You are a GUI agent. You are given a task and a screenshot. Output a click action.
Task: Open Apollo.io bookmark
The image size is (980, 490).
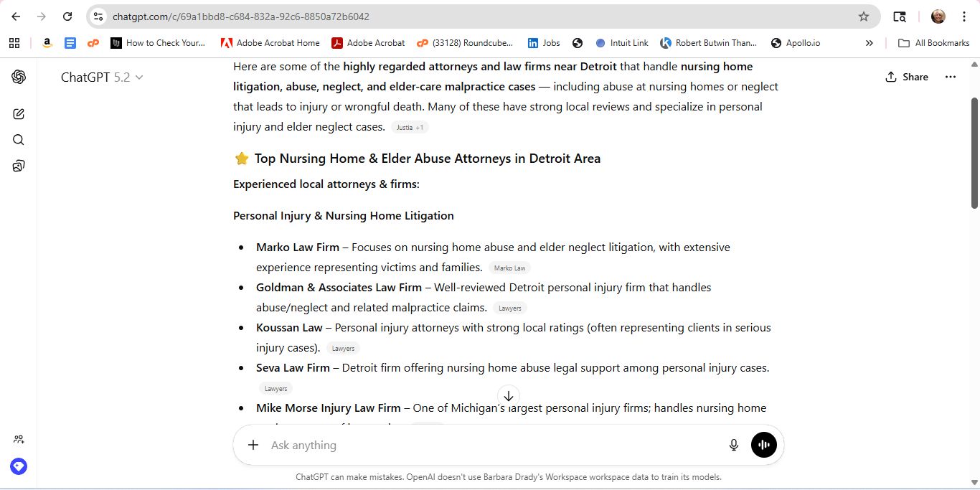tap(796, 43)
